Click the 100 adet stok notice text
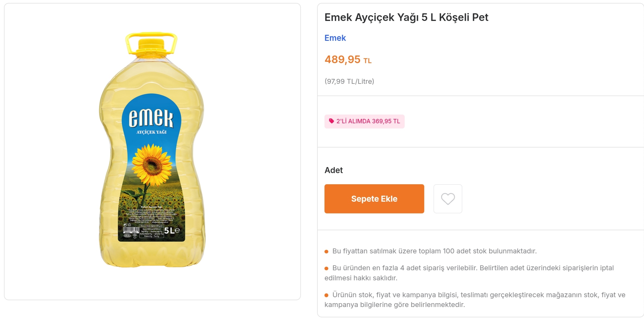Image resolution: width=644 pixels, height=322 pixels. pyautogui.click(x=434, y=251)
